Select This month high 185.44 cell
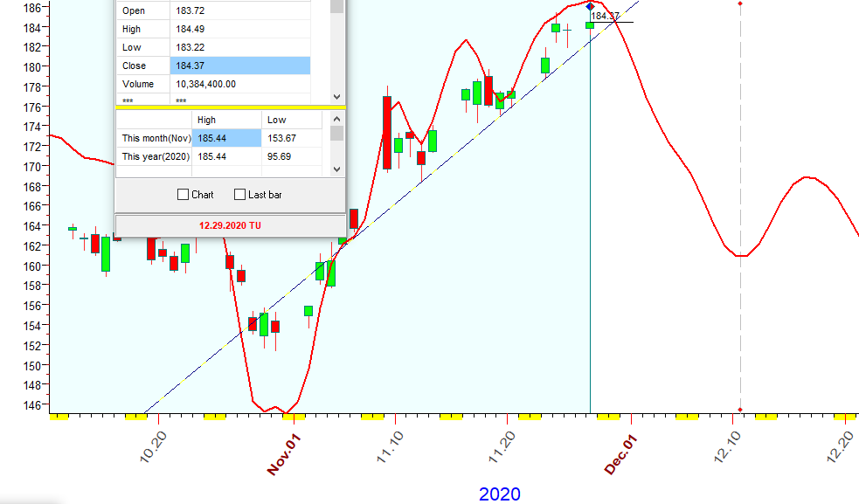Viewport: 859px width, 504px height. coord(226,138)
